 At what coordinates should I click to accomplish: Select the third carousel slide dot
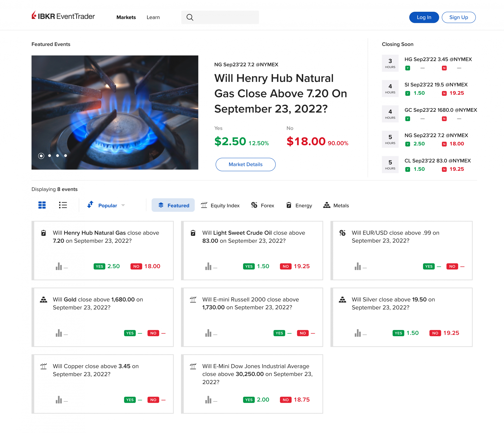pyautogui.click(x=58, y=156)
